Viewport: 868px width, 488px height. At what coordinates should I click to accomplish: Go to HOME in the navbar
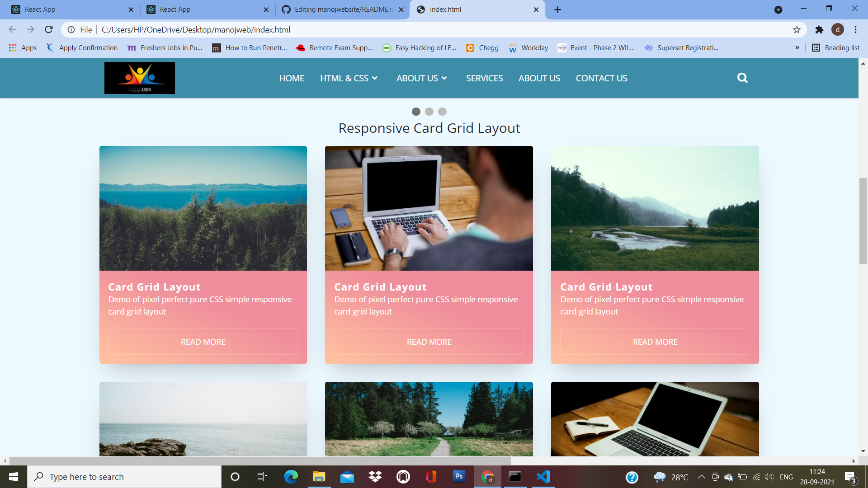point(292,79)
